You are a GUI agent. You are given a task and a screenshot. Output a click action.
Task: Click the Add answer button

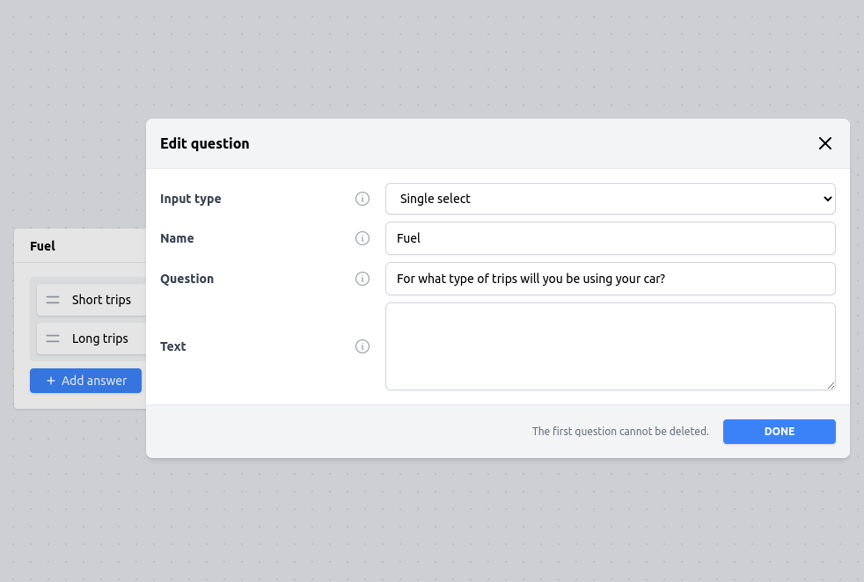[x=86, y=381]
